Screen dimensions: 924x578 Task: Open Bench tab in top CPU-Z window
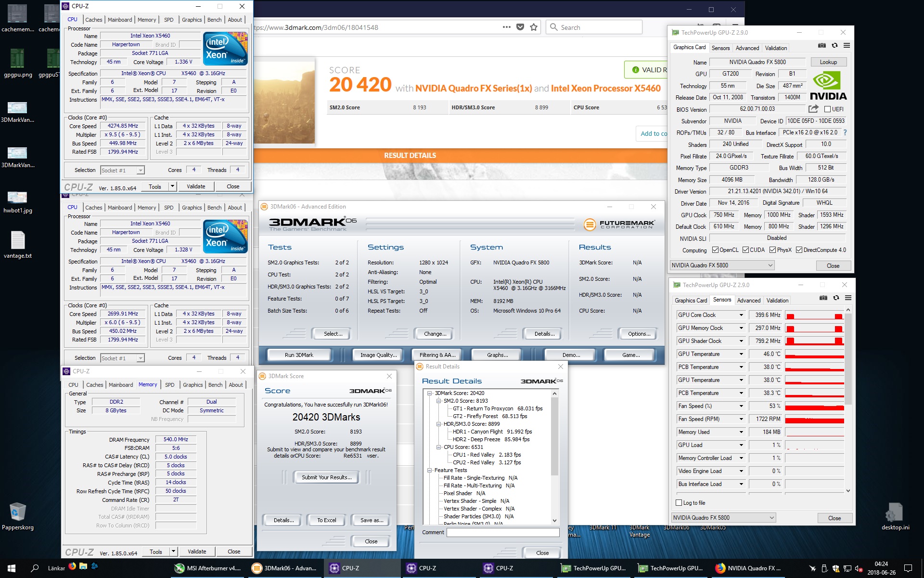215,20
